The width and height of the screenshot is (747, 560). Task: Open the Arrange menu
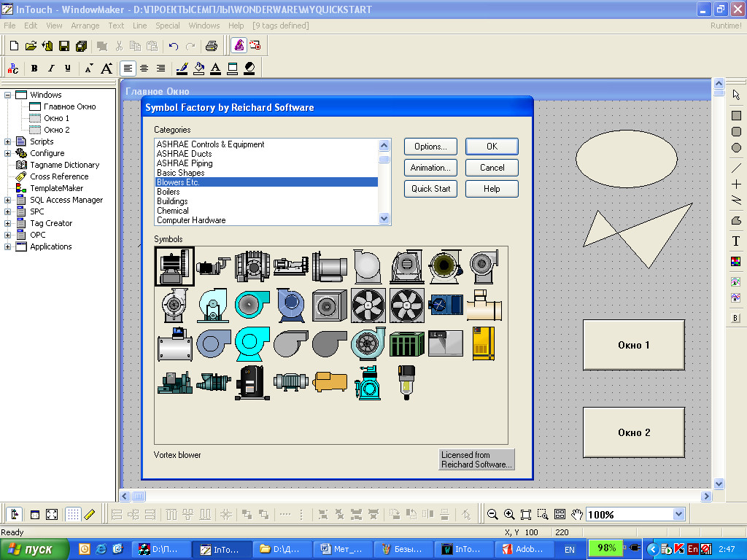(85, 26)
